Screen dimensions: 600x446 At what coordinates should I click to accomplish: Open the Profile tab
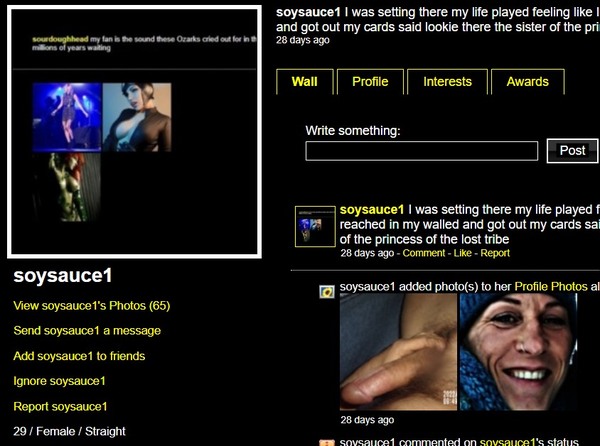[x=370, y=81]
